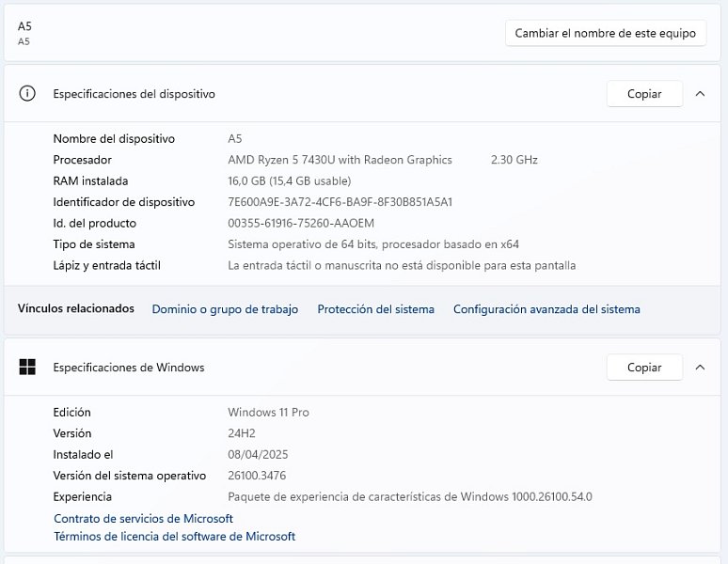Copy the Windows specifications

(x=644, y=368)
